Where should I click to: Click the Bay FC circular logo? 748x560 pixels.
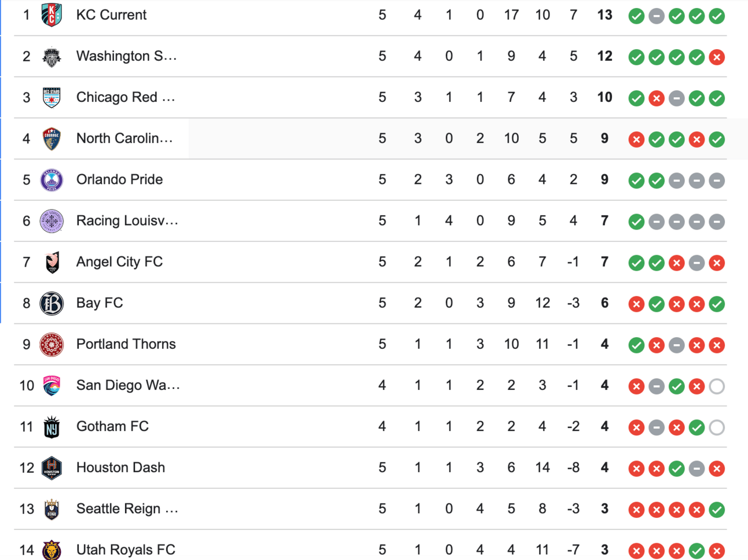(52, 303)
